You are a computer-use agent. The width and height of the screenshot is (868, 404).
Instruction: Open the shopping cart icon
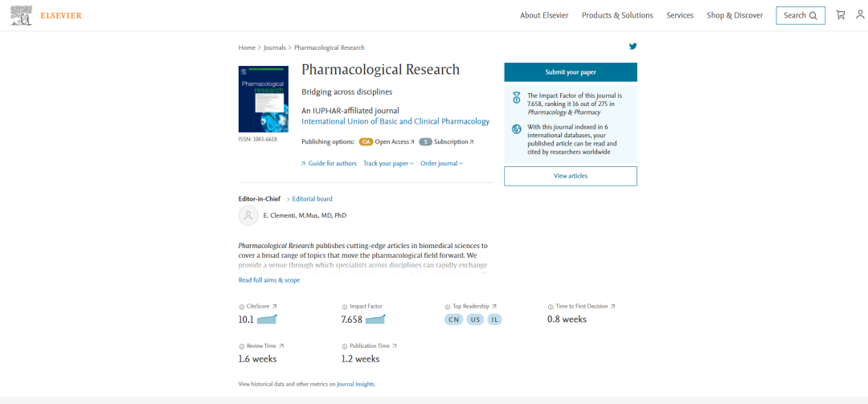841,15
